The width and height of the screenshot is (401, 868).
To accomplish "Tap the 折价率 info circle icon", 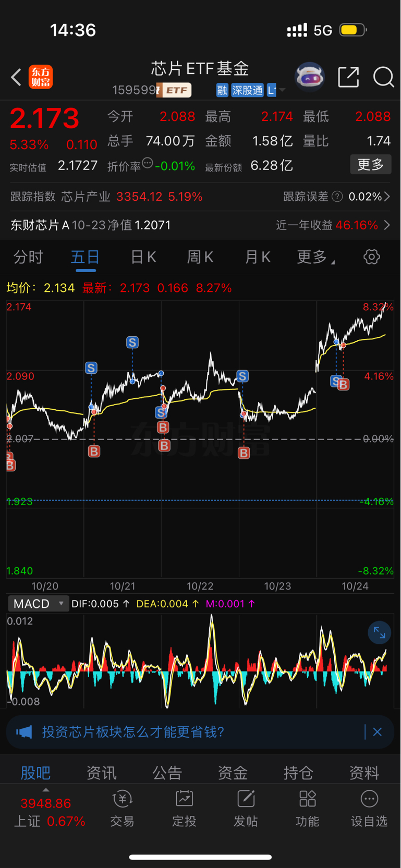I will (148, 163).
